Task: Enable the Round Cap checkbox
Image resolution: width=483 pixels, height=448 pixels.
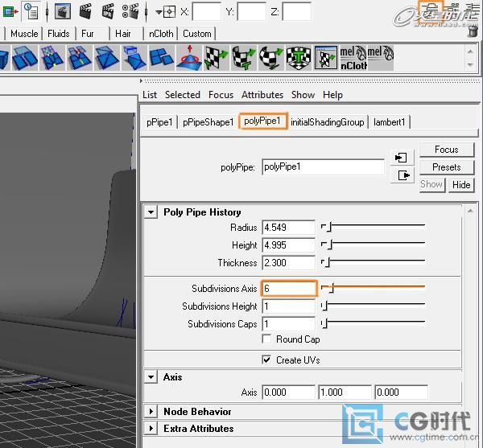Action: (x=266, y=339)
